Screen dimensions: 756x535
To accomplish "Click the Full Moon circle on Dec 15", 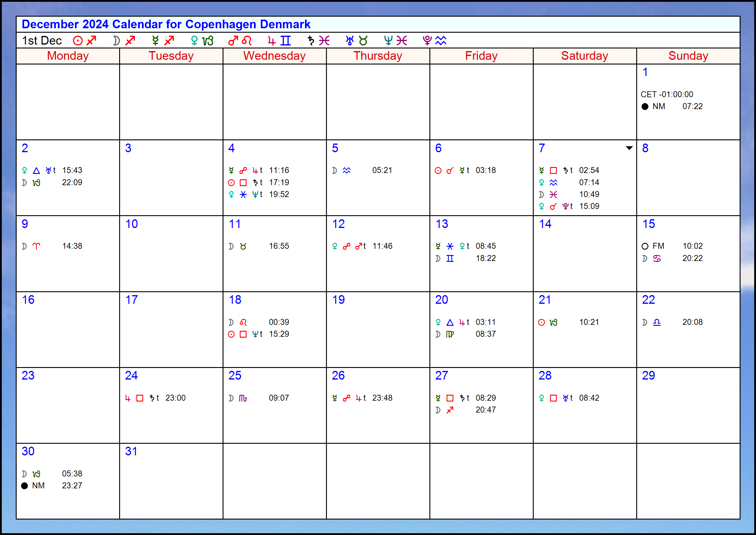I will [x=645, y=246].
